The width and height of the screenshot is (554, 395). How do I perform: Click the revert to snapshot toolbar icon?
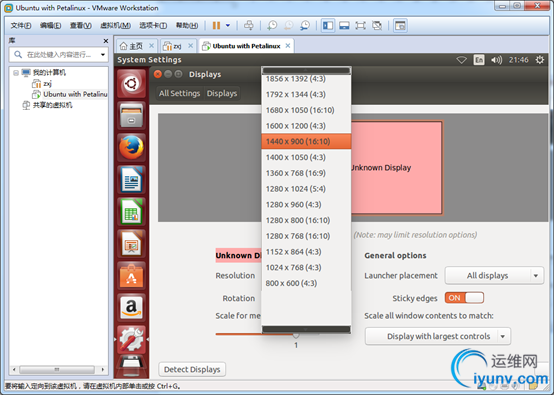(x=289, y=25)
